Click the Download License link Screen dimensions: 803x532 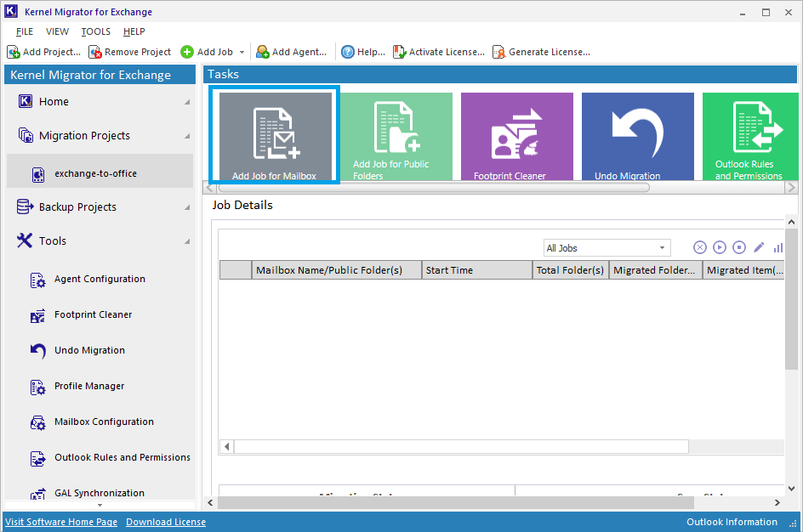(166, 522)
